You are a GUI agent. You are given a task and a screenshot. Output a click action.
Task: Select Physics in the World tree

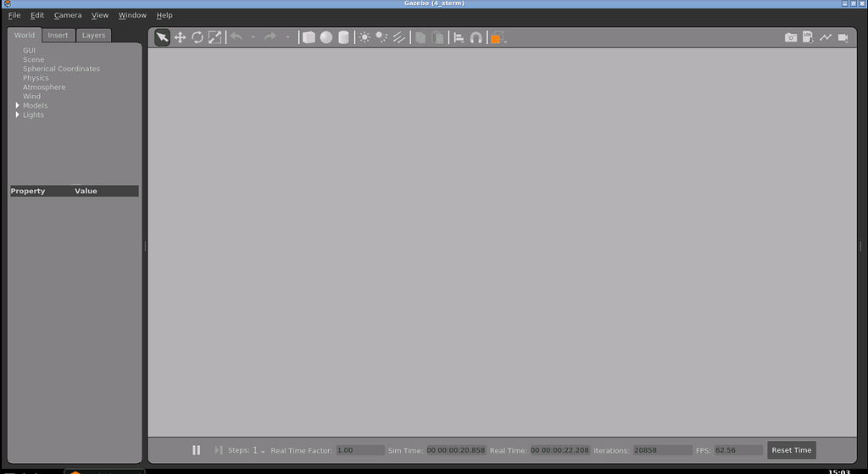pos(36,78)
